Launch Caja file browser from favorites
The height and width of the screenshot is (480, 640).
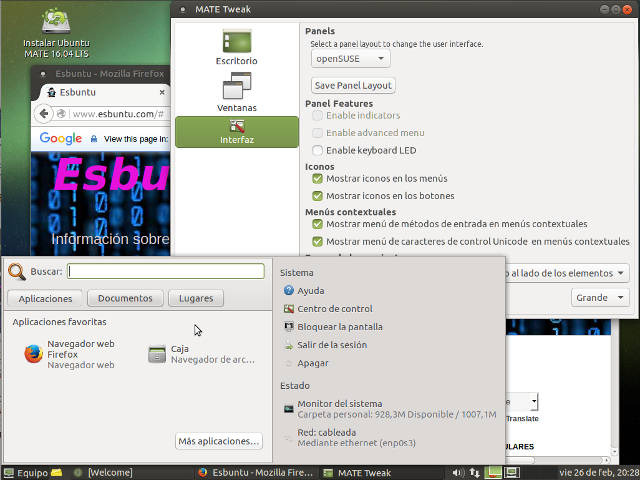click(x=201, y=354)
